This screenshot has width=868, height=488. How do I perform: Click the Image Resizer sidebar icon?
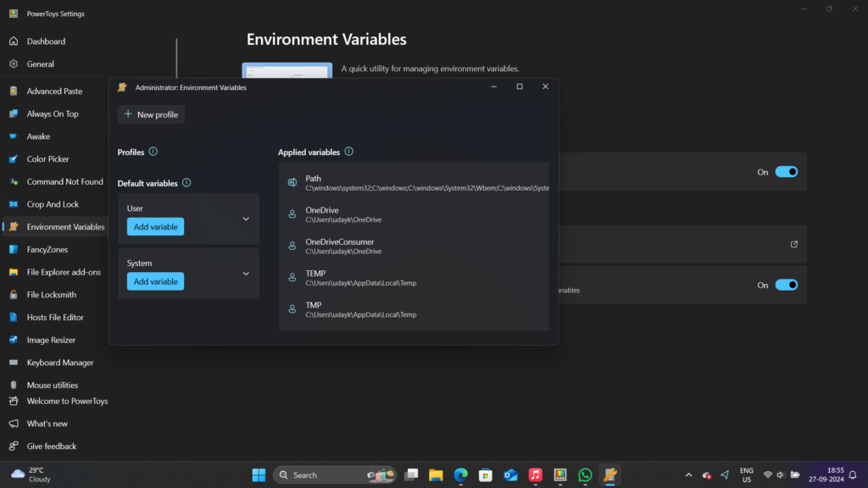(14, 341)
